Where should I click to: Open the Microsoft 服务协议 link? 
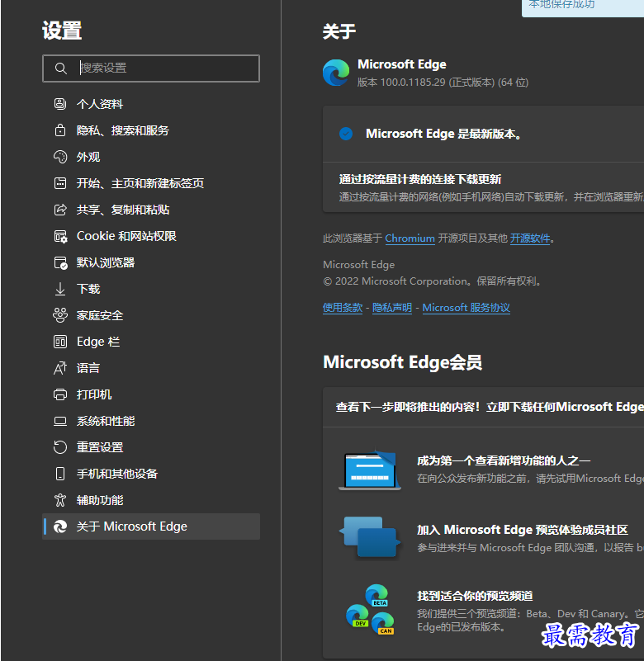[466, 308]
